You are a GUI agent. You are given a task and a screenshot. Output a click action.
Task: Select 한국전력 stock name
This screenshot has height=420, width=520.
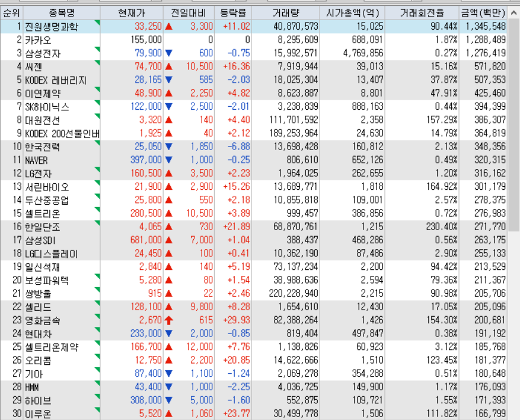coord(43,147)
